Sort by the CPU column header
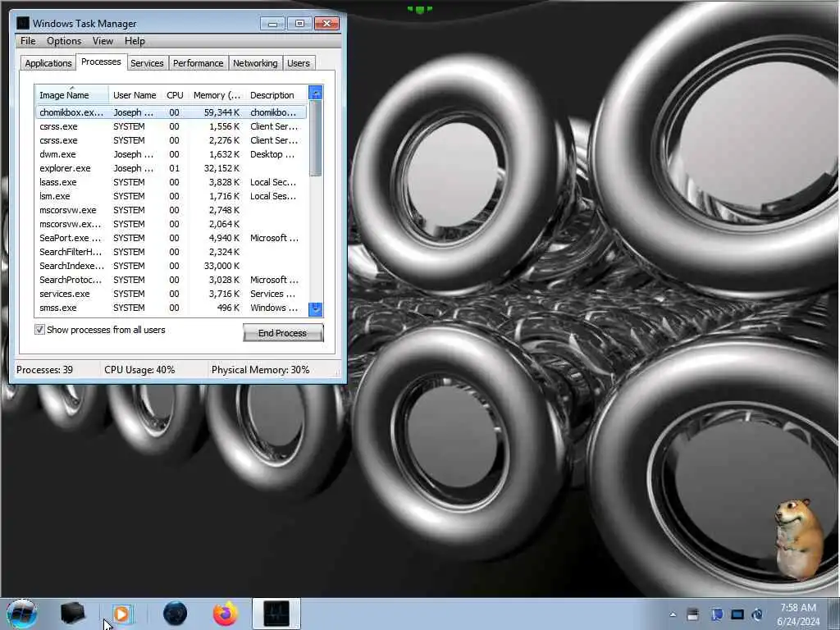The width and height of the screenshot is (840, 630). pyautogui.click(x=176, y=95)
